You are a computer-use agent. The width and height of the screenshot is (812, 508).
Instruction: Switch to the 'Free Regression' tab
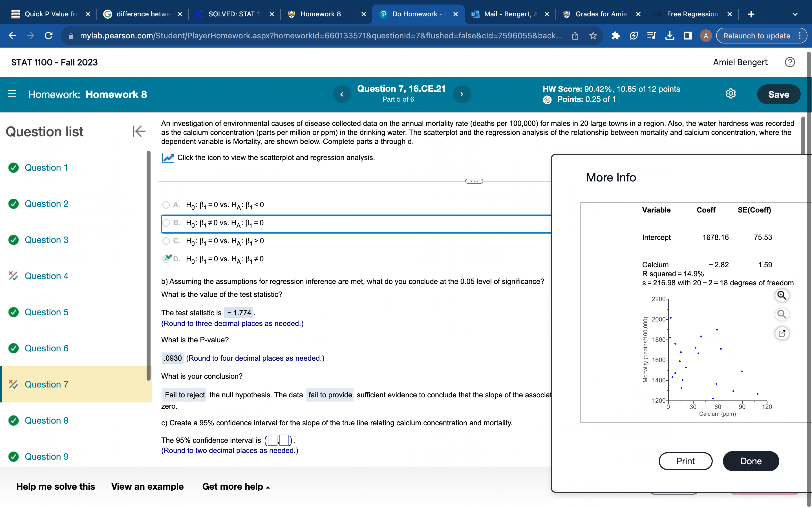(x=692, y=14)
